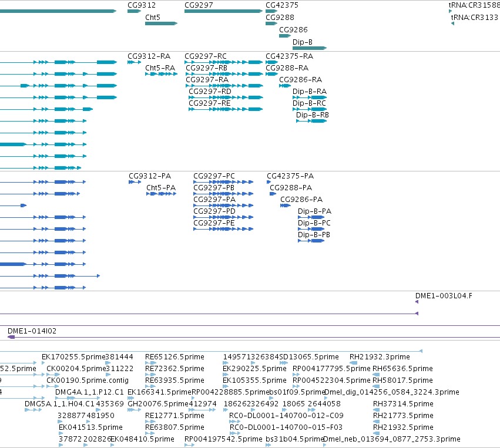Open EST RE63935.5prime
500x448 pixels.
pyautogui.click(x=175, y=380)
